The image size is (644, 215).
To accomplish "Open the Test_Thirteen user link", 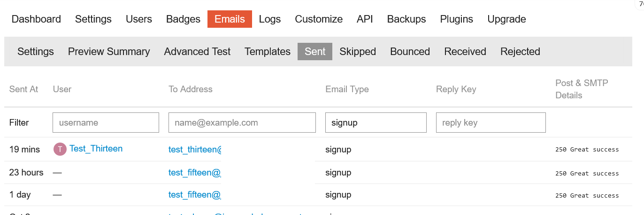I will [96, 149].
